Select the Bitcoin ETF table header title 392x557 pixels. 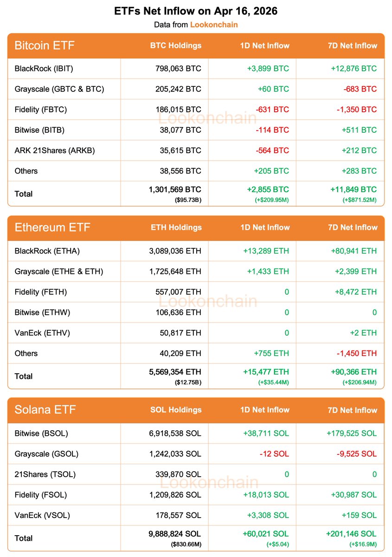click(45, 45)
